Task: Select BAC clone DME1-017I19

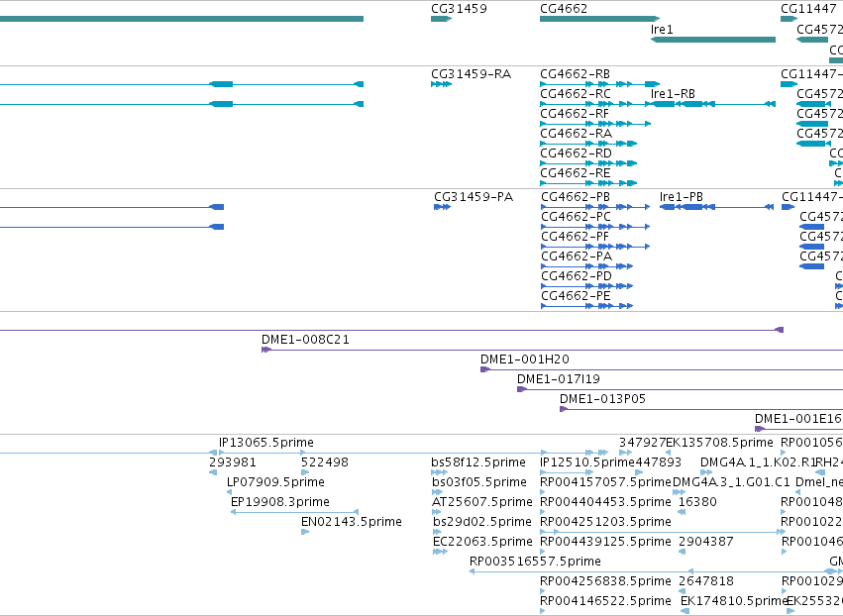Action: click(x=559, y=379)
